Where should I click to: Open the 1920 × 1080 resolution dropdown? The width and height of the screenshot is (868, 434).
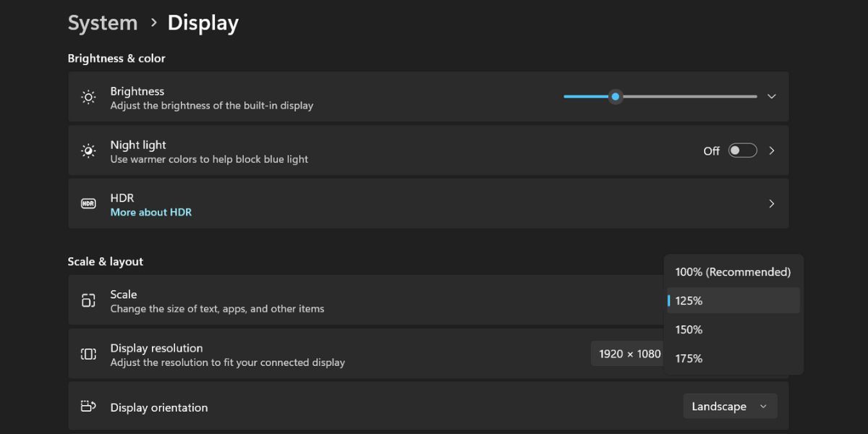tap(628, 354)
